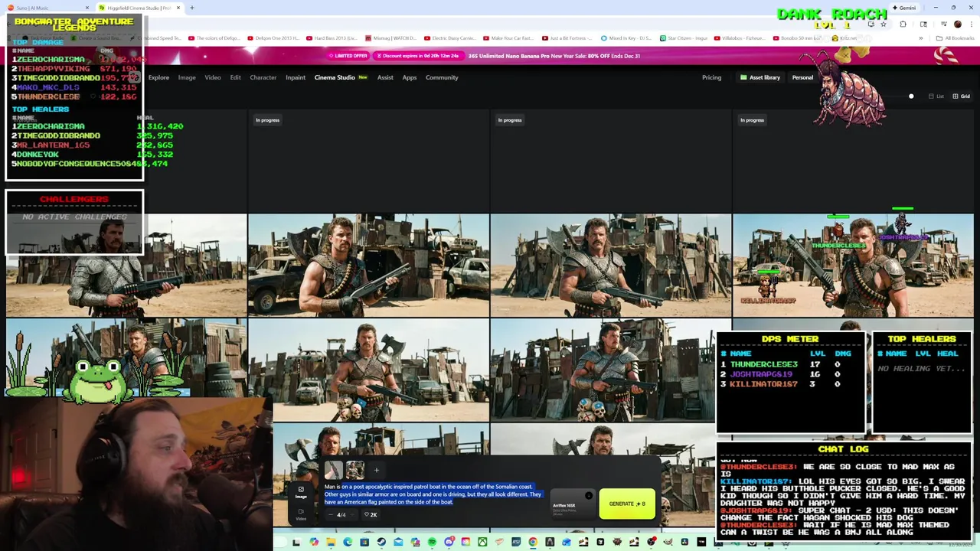Open the Asset library
This screenshot has height=551, width=980.
coord(759,77)
